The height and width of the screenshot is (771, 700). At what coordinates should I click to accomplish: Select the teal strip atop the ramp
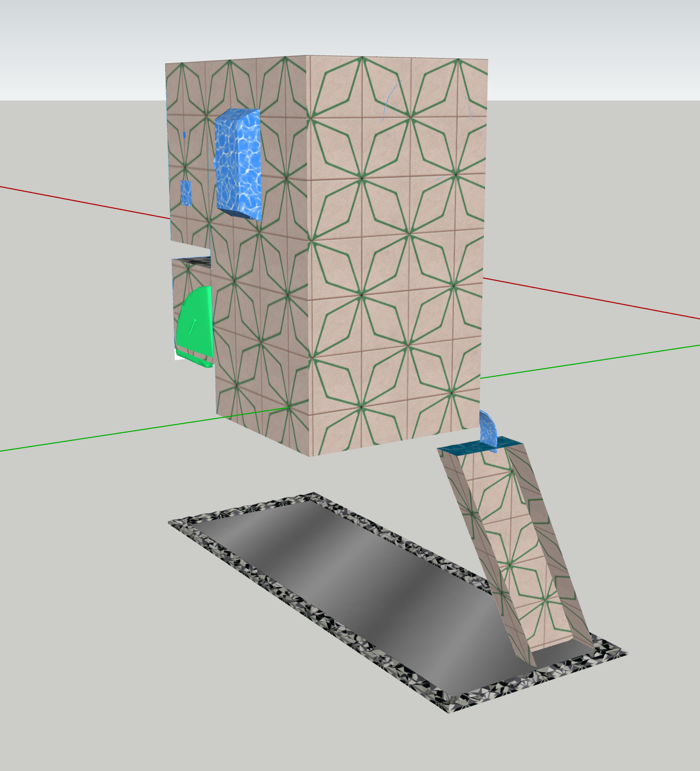(480, 447)
